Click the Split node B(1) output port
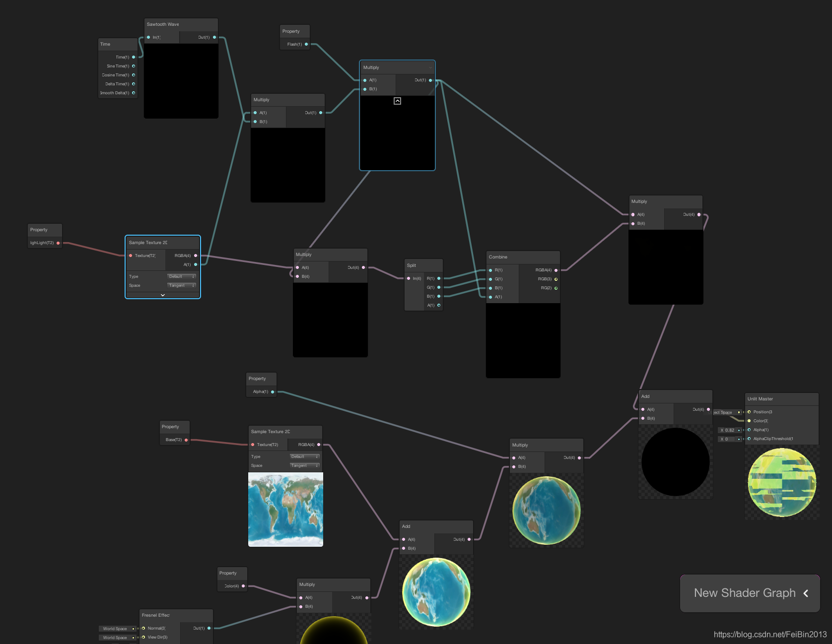The height and width of the screenshot is (644, 832). 439,296
